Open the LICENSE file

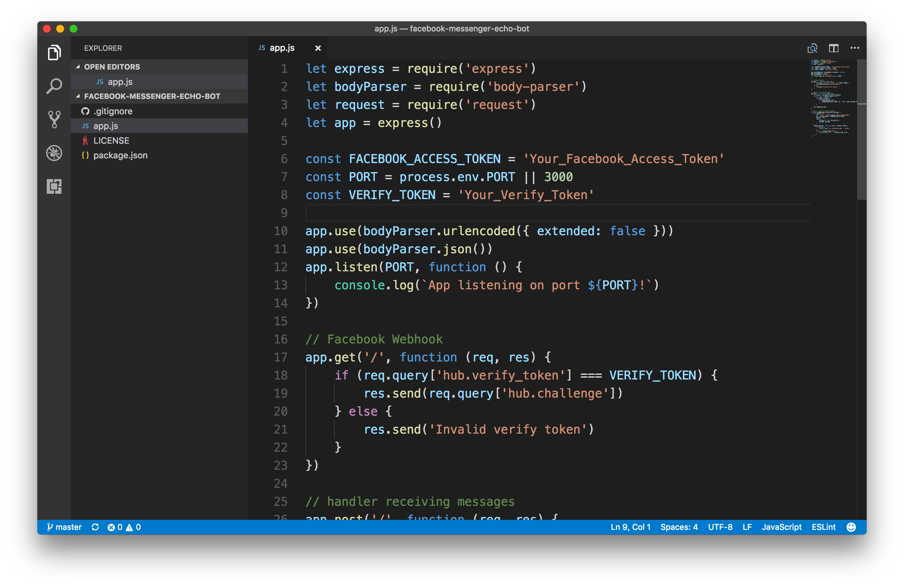click(159, 141)
